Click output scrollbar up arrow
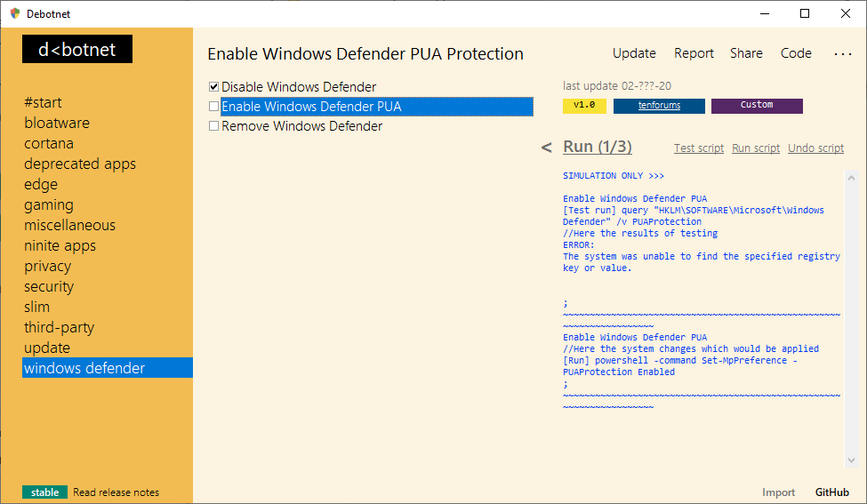This screenshot has height=504, width=867. pyautogui.click(x=852, y=178)
